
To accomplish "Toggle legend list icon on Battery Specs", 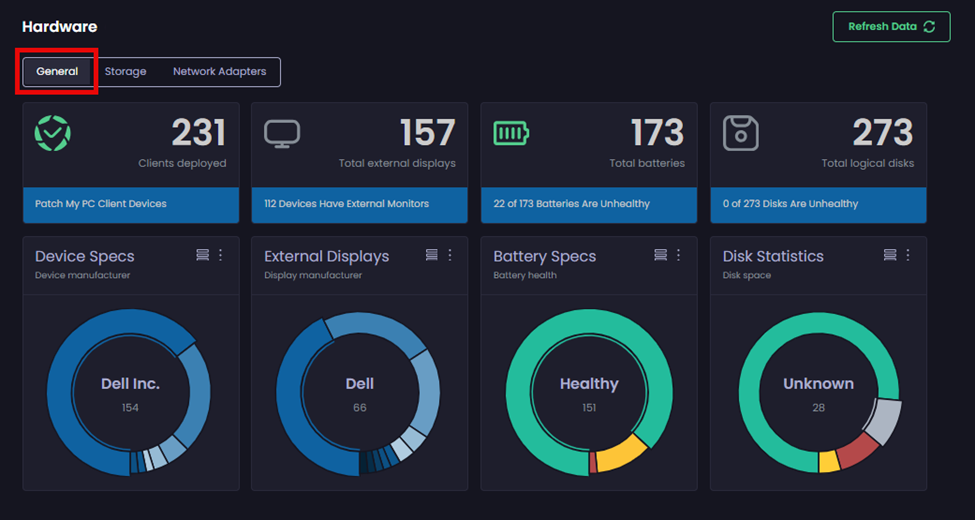I will point(660,255).
